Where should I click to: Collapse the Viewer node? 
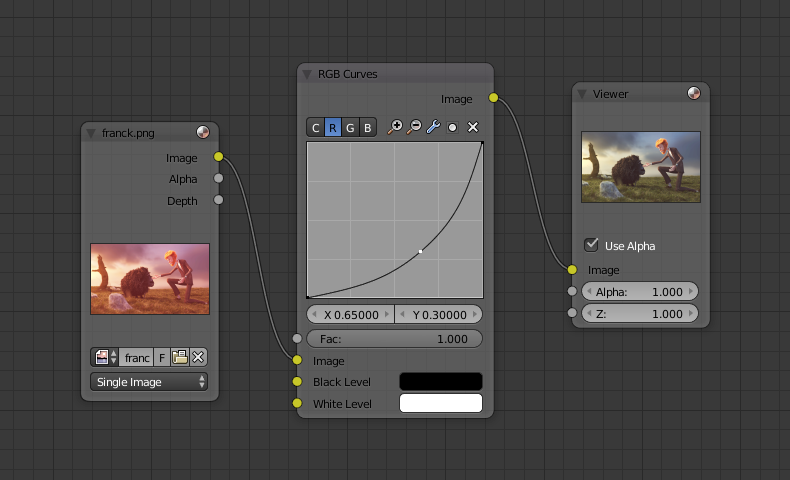click(582, 93)
